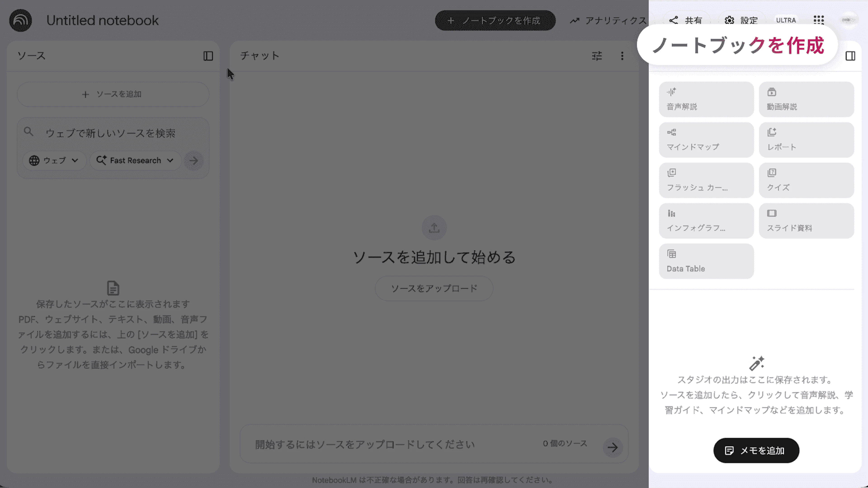Click the ソースをアップロード upload button
Image resolution: width=868 pixels, height=488 pixels.
[434, 288]
